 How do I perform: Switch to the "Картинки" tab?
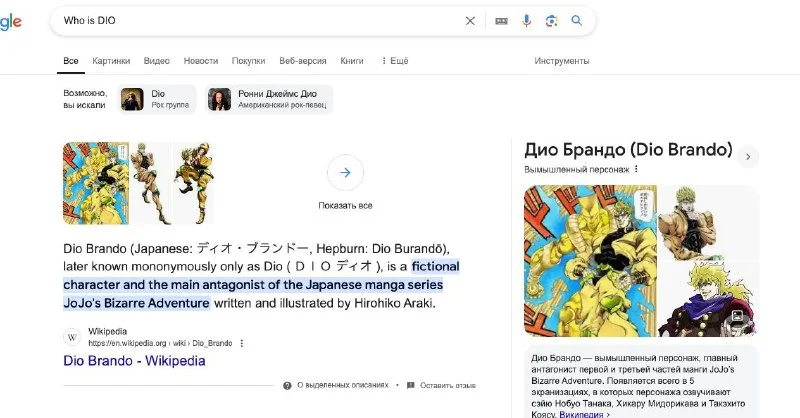(x=111, y=61)
